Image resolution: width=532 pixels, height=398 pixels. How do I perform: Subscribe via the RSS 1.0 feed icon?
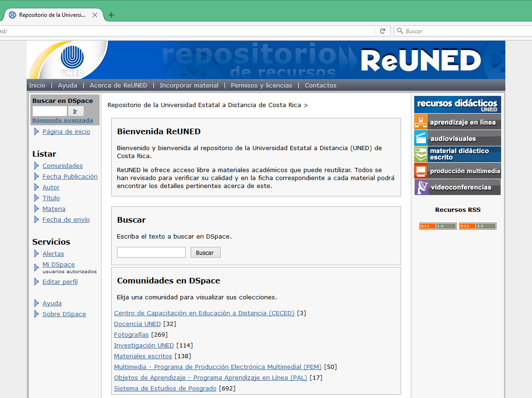pos(438,225)
